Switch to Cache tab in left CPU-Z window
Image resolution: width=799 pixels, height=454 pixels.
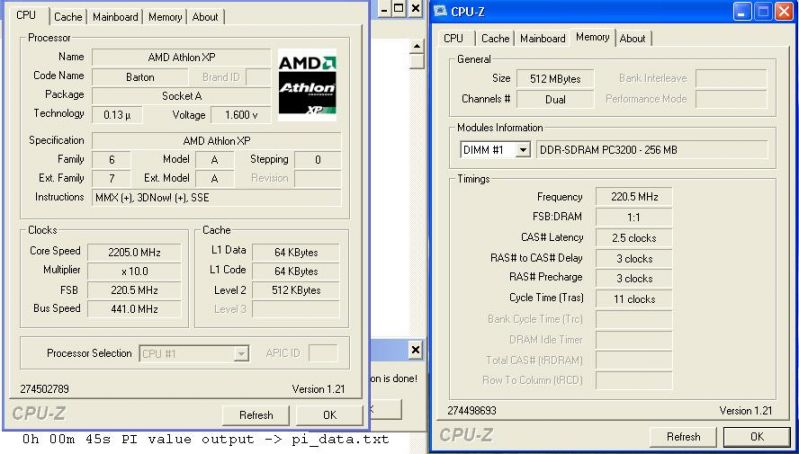[68, 17]
